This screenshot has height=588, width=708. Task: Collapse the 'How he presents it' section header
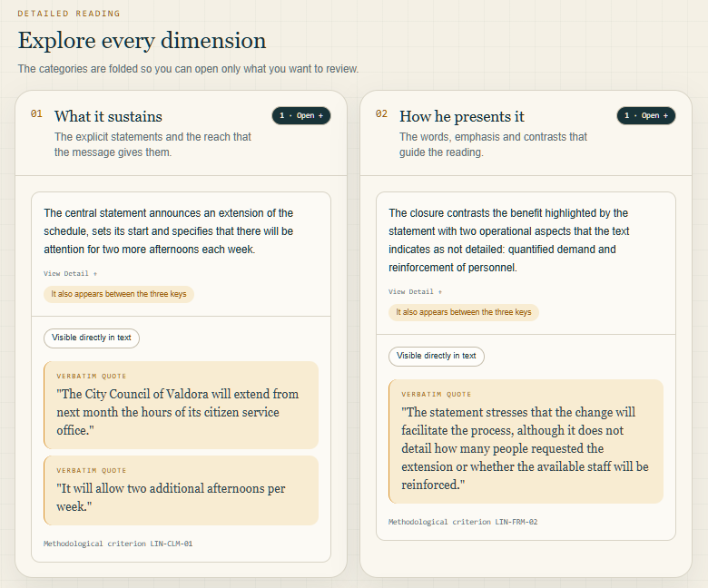[x=526, y=133]
